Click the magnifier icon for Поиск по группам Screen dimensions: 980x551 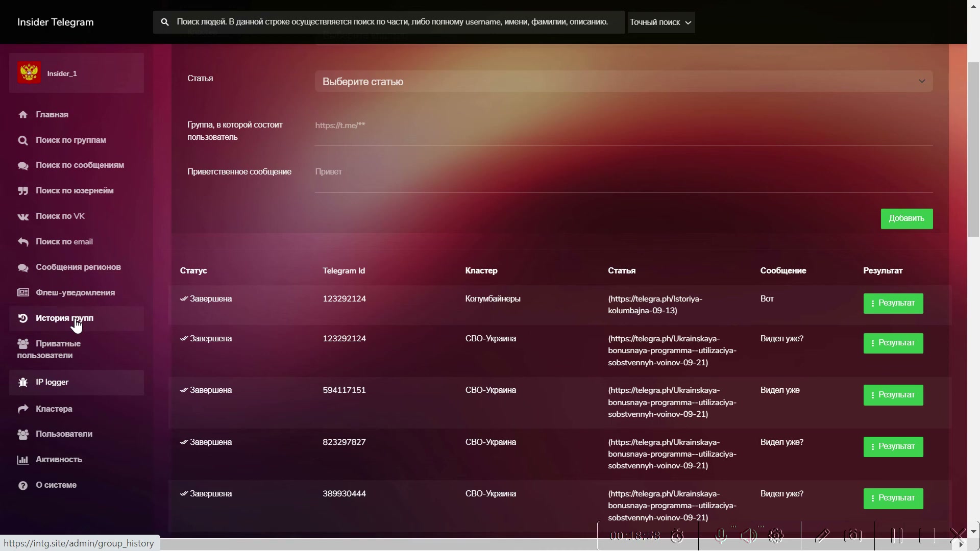pyautogui.click(x=23, y=140)
